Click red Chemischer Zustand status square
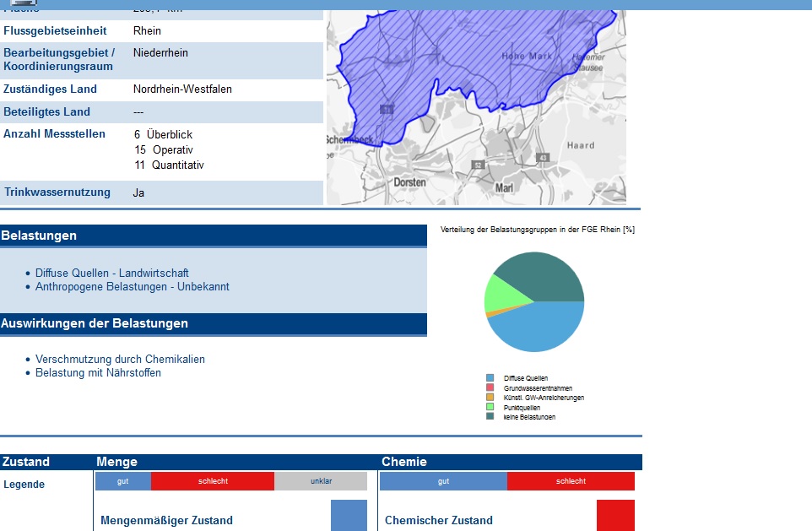Screen dimensions: 812x531 (615, 515)
